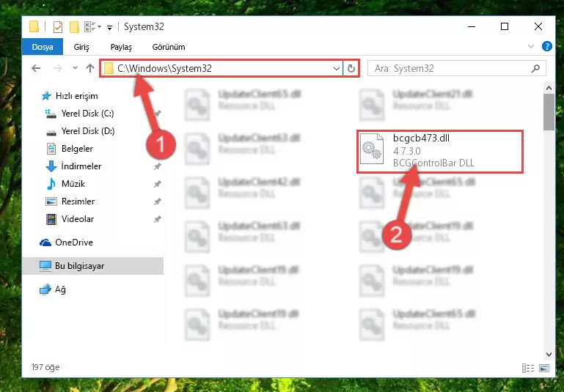Screen dimensions: 564x392
Task: Close the System32 window
Action: [538, 26]
